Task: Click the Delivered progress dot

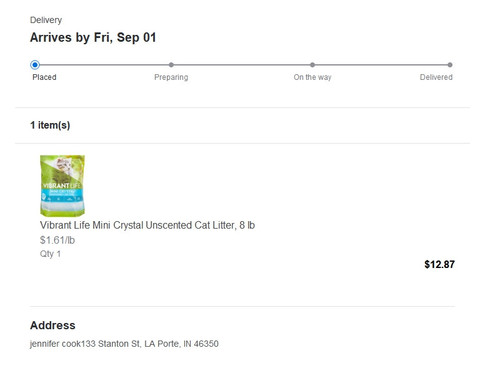Action: pyautogui.click(x=450, y=65)
